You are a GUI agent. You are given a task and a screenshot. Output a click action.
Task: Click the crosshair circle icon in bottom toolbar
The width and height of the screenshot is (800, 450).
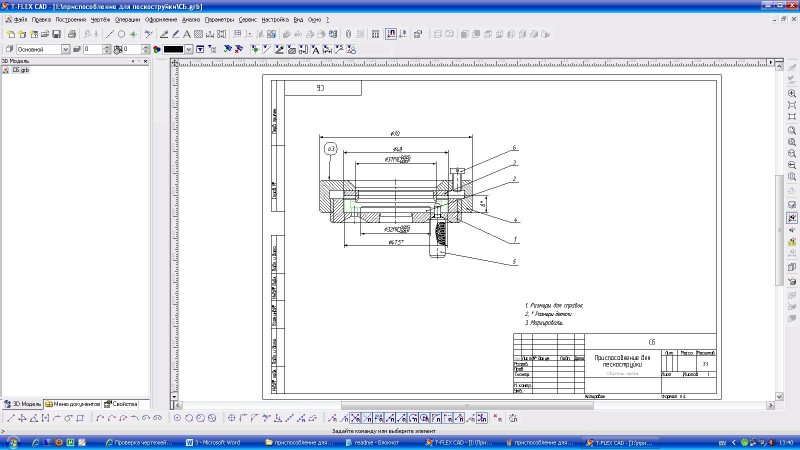(232, 418)
